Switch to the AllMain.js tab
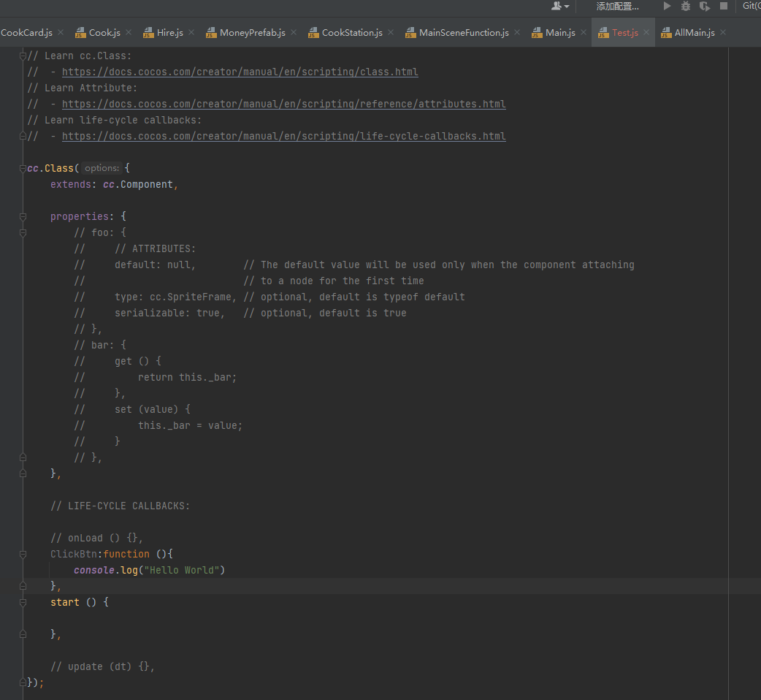Screen dimensions: 761x700 (694, 33)
